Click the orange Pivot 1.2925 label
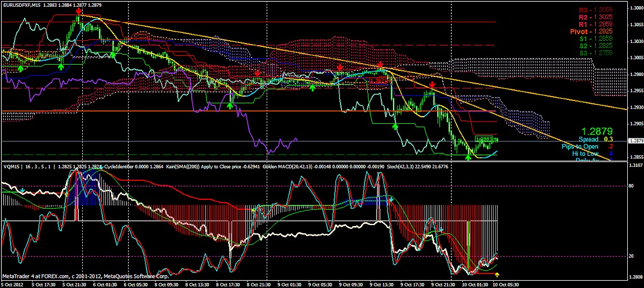Image resolution: width=644 pixels, height=288 pixels. (x=590, y=32)
